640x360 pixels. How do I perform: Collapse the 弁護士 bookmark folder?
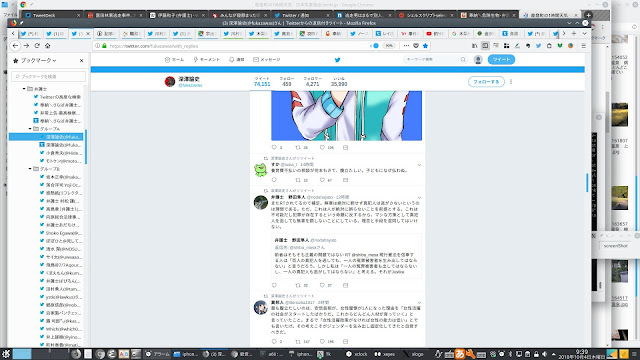point(24,89)
